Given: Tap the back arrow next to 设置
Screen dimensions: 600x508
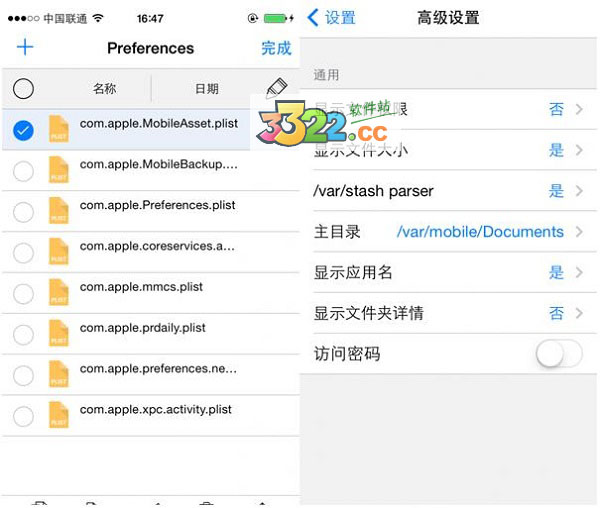Looking at the screenshot, I should coord(313,18).
